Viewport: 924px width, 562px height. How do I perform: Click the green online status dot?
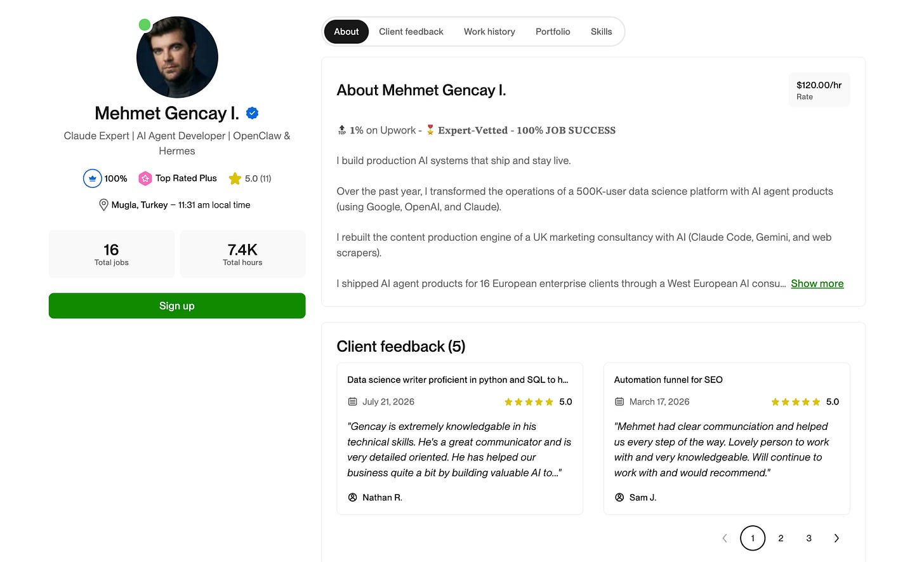pos(145,25)
